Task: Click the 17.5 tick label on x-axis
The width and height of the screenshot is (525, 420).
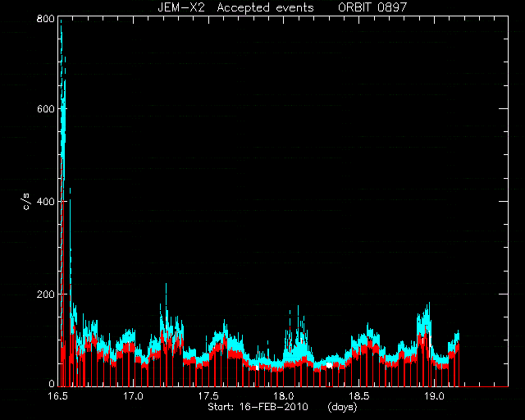Action: point(208,396)
